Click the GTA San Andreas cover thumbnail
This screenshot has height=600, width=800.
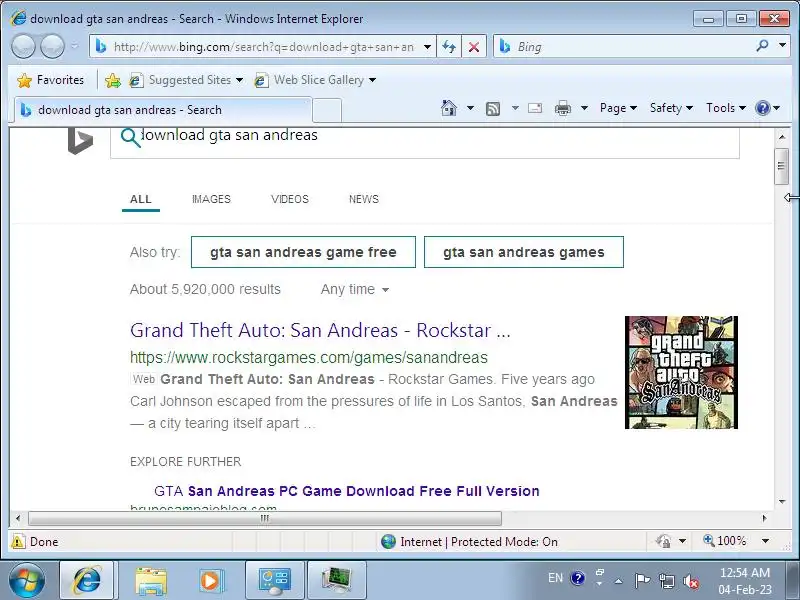(681, 372)
